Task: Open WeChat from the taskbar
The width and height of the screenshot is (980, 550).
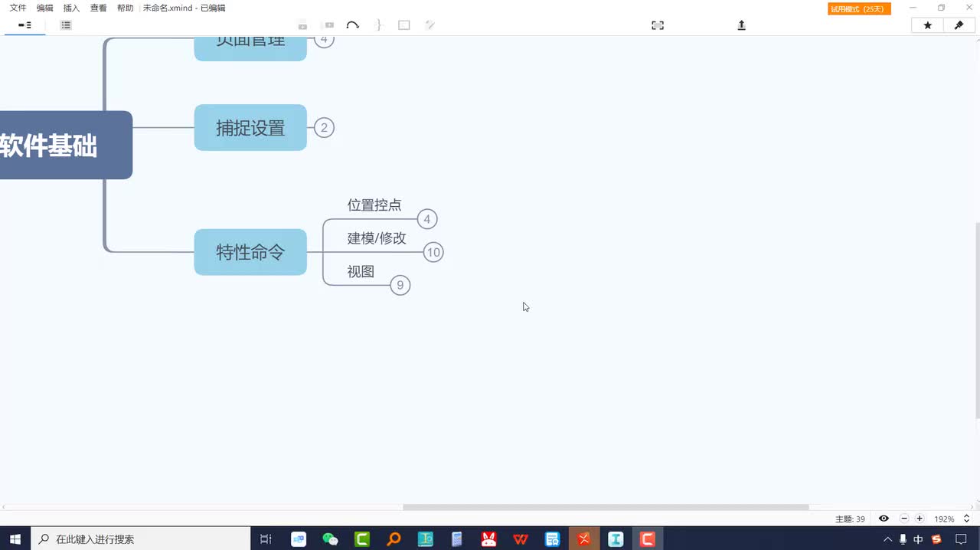Action: click(330, 539)
